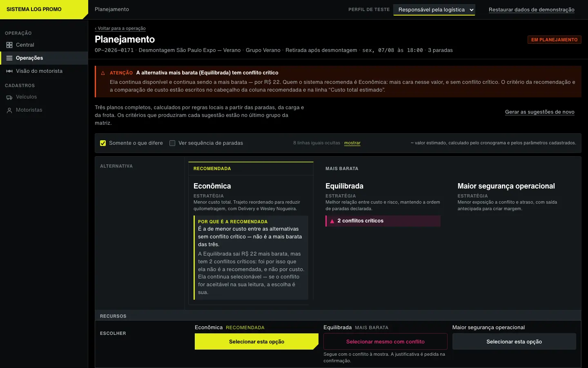The image size is (588, 368).
Task: Enable Ver sequência de paradas checkbox
Action: pyautogui.click(x=172, y=143)
